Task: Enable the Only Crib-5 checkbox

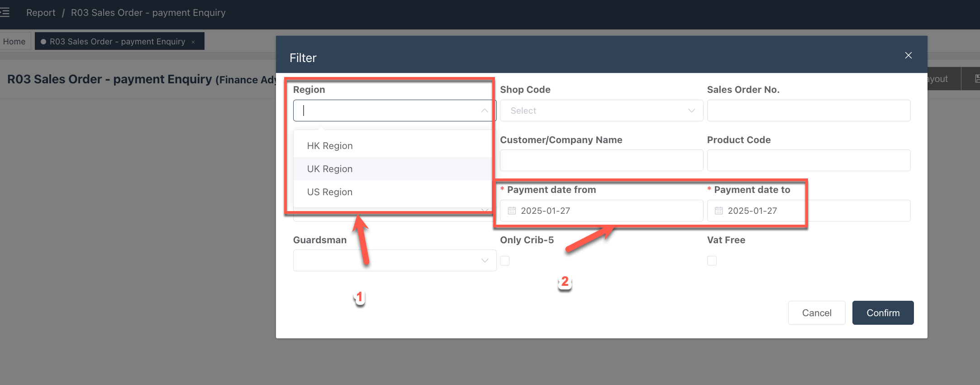Action: point(505,260)
